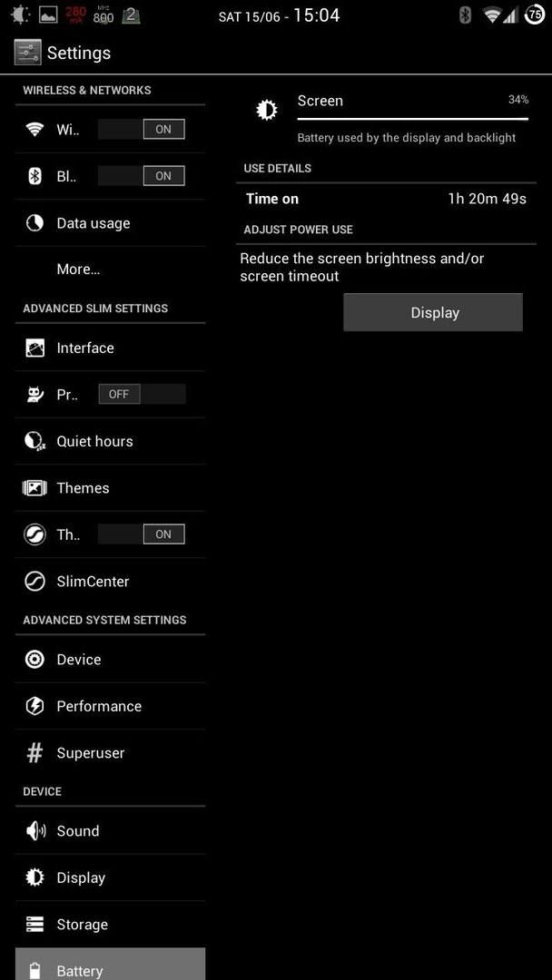Tap the Screen battery usage bar
552x980 pixels.
(412, 118)
